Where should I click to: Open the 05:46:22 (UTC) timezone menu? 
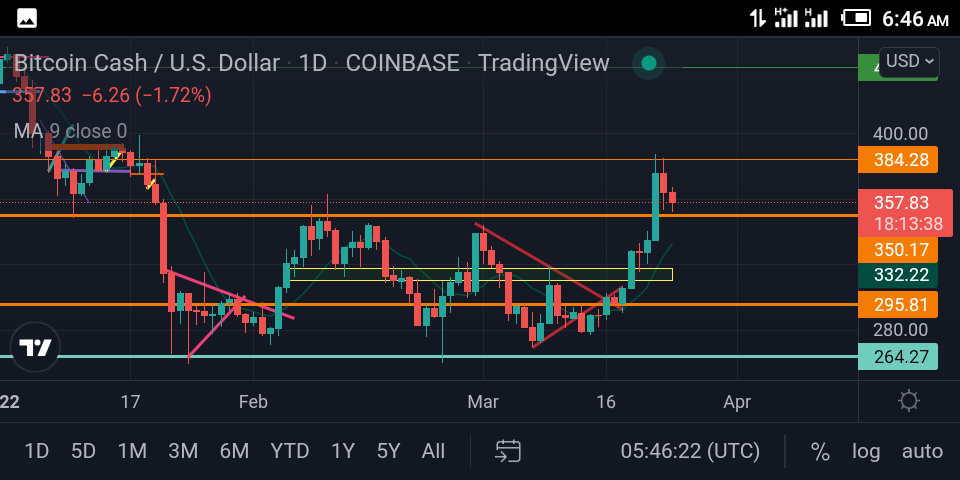[x=690, y=452]
